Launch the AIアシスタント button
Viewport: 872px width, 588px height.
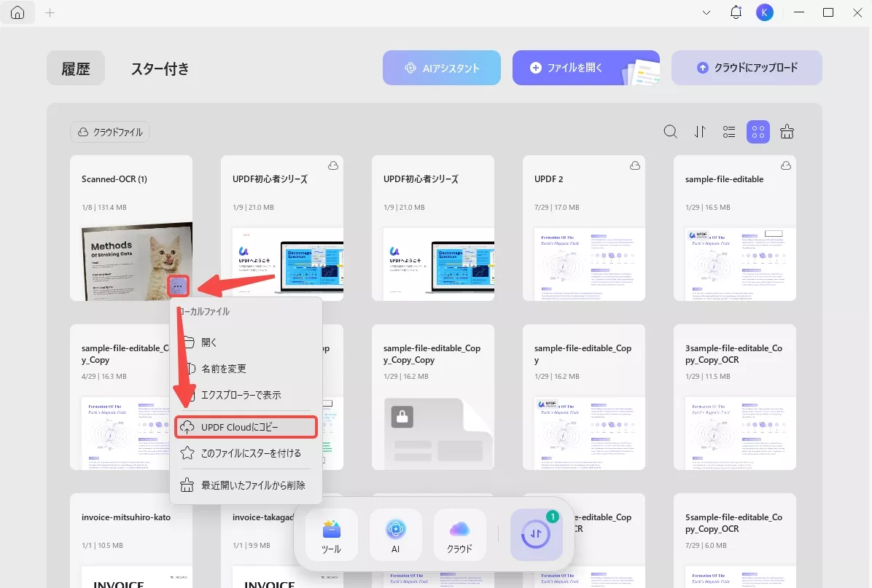[442, 68]
